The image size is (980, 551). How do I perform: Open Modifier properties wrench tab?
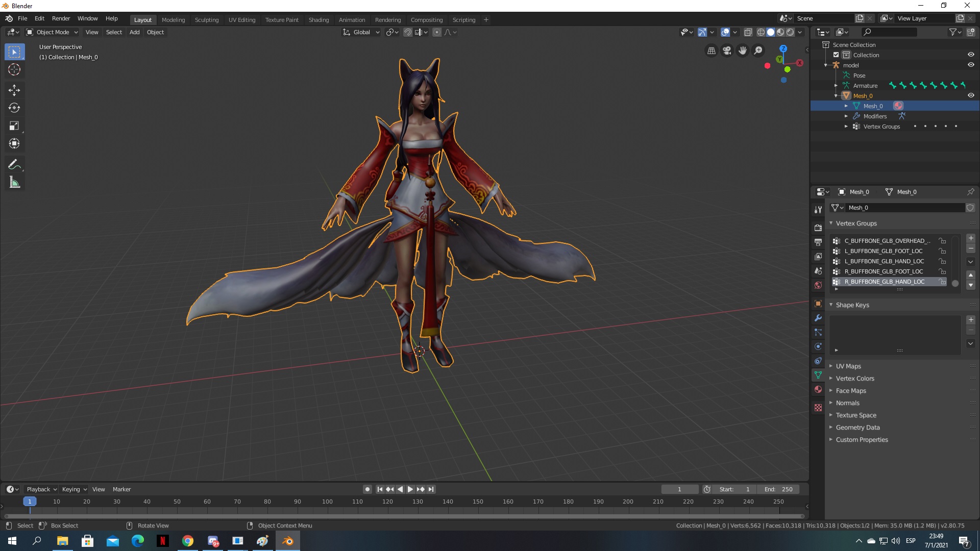(x=818, y=318)
